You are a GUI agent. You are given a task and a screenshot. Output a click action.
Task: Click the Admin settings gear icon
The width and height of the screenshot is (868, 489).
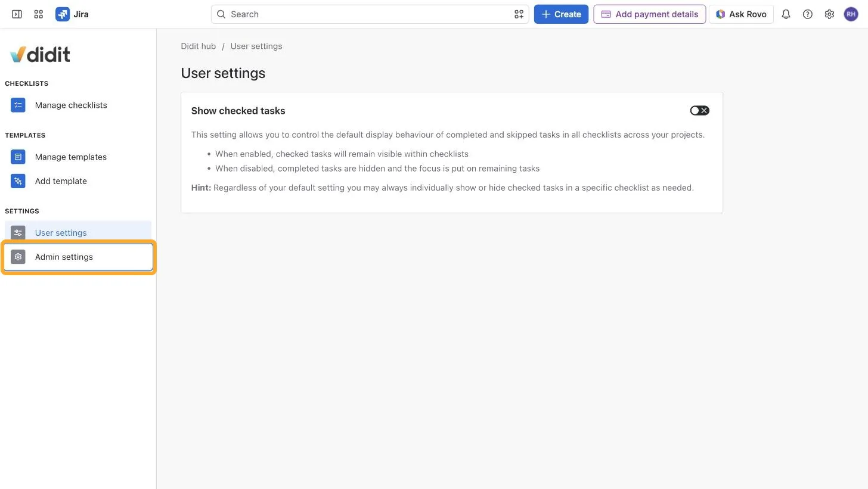click(x=18, y=257)
